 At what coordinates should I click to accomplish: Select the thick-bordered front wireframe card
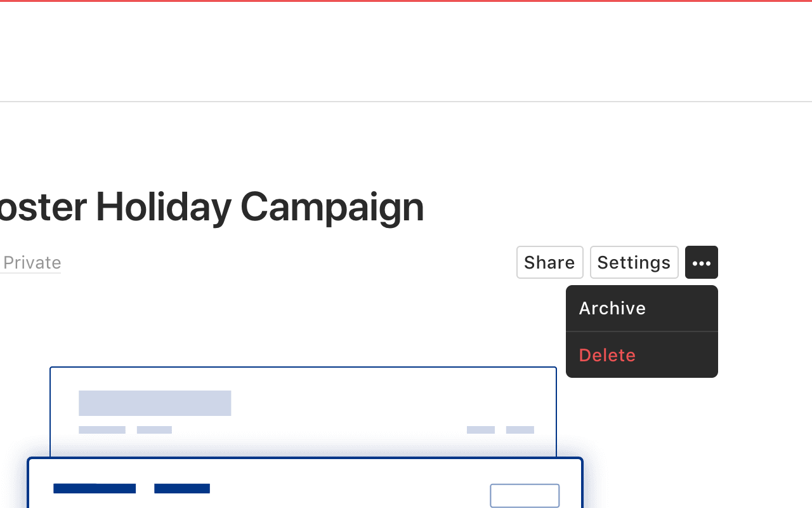304,483
